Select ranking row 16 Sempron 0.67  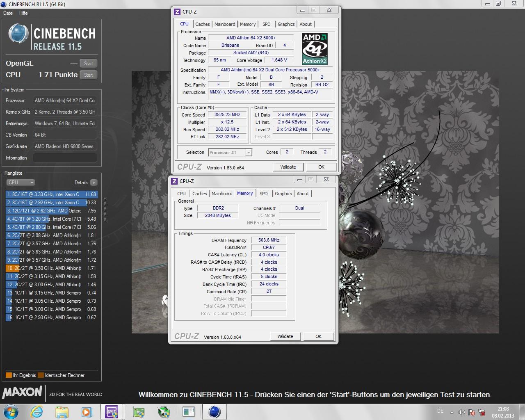(x=52, y=317)
